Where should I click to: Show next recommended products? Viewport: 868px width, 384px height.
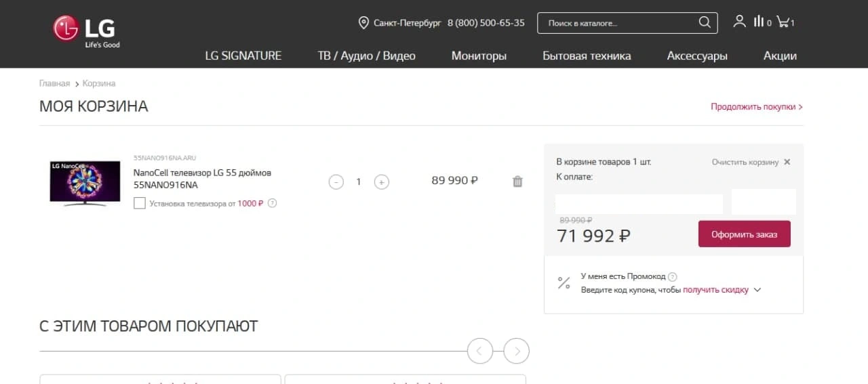(x=517, y=351)
